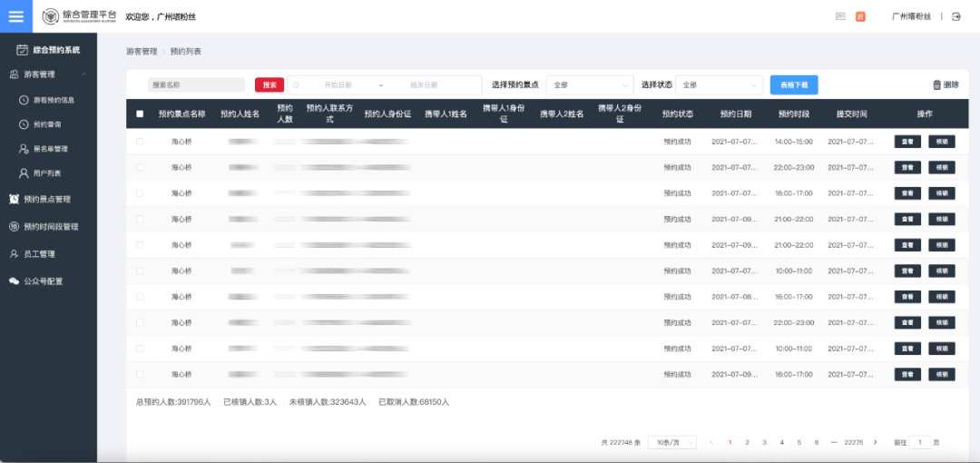Go to page 5

(x=799, y=442)
